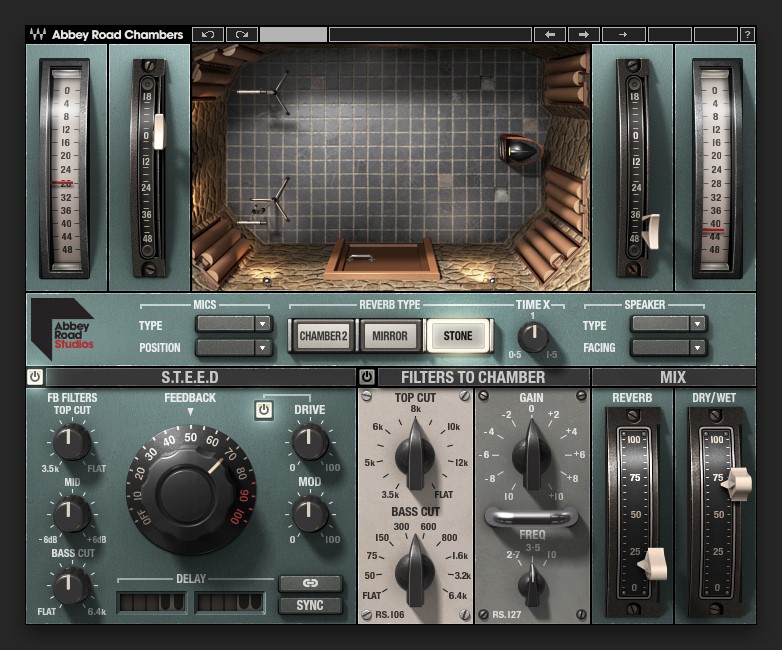Load previous preset with thick left arrow
Screen dimensions: 782x650
550,34
